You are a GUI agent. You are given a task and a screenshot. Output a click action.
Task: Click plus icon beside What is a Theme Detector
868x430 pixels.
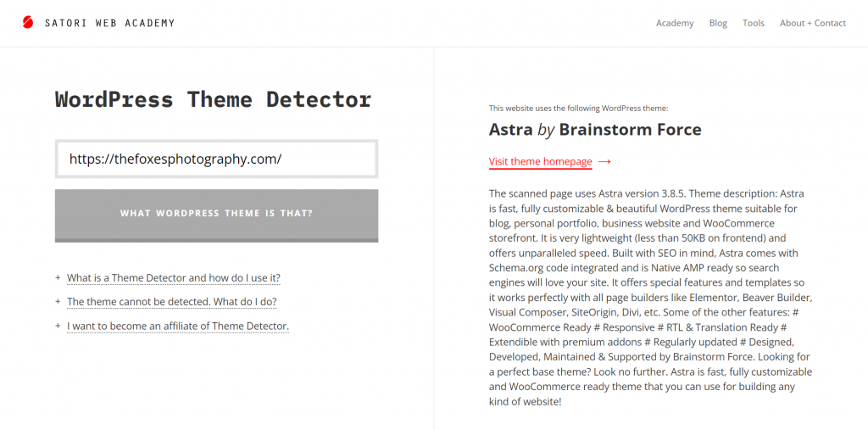[x=58, y=277]
